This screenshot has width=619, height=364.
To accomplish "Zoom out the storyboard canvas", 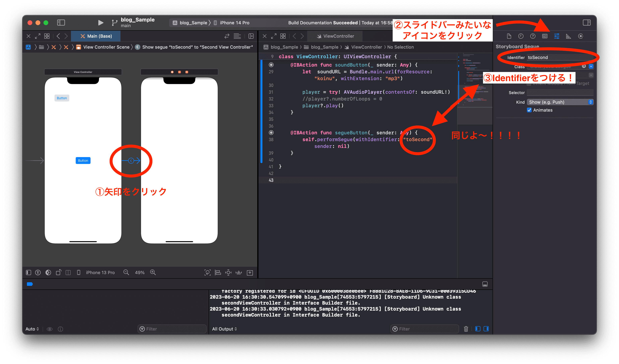I will [126, 272].
